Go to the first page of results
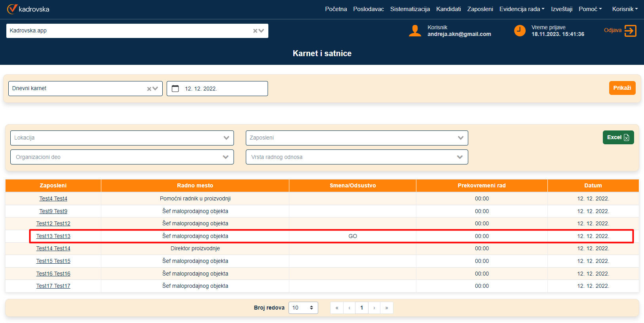This screenshot has height=323, width=644. 337,308
